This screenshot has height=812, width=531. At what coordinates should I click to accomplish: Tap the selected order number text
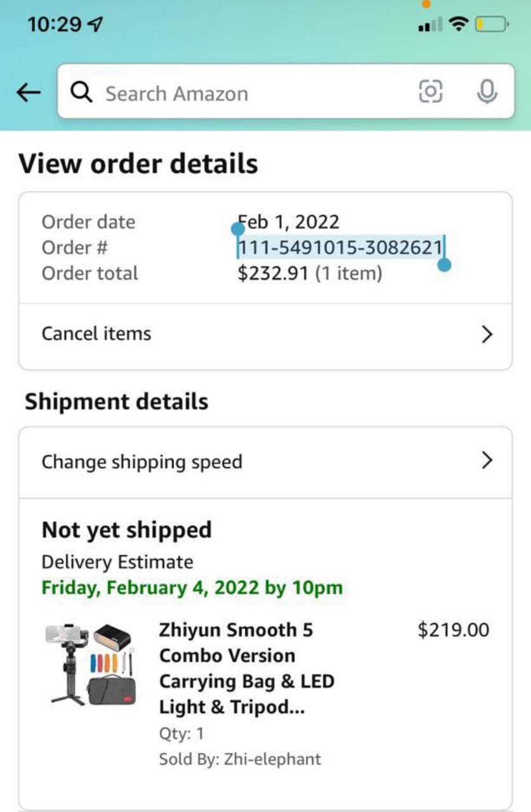[x=340, y=247]
